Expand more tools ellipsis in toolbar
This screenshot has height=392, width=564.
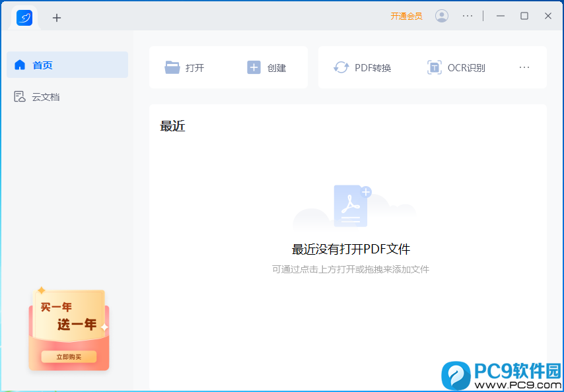click(524, 67)
